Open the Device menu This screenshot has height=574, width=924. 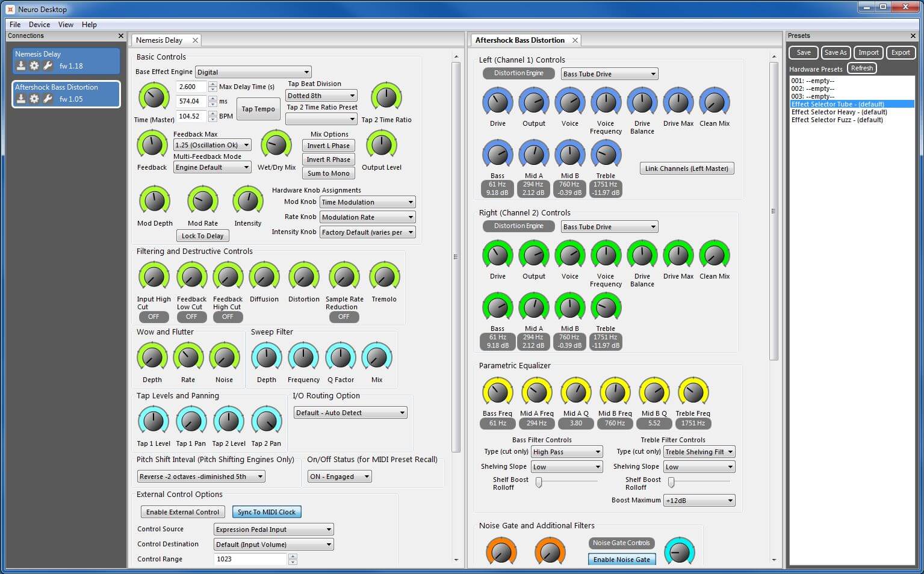(x=39, y=25)
